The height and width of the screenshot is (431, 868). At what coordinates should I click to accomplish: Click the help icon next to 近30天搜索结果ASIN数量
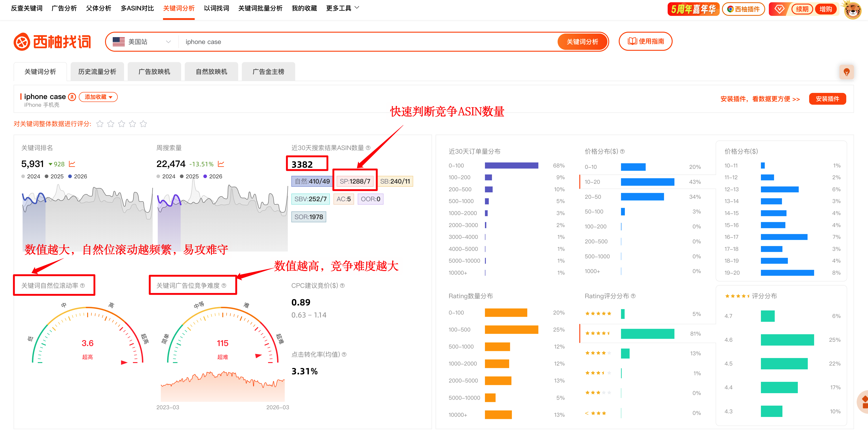(x=368, y=147)
